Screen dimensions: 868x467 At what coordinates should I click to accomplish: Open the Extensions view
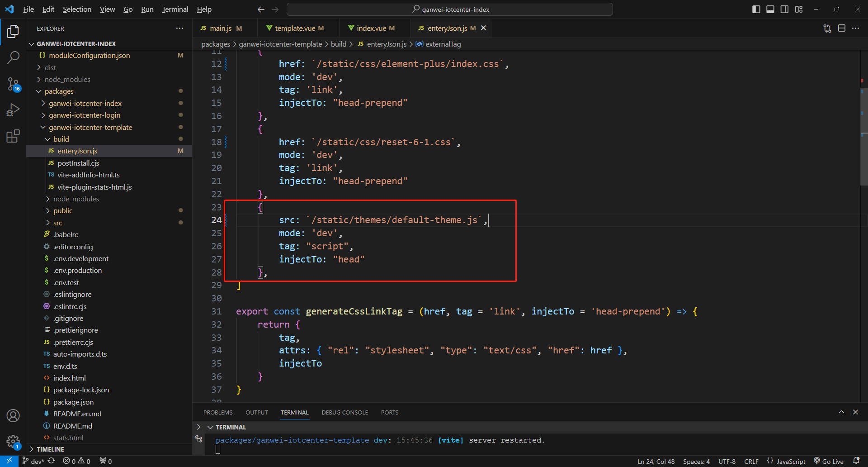coord(13,136)
